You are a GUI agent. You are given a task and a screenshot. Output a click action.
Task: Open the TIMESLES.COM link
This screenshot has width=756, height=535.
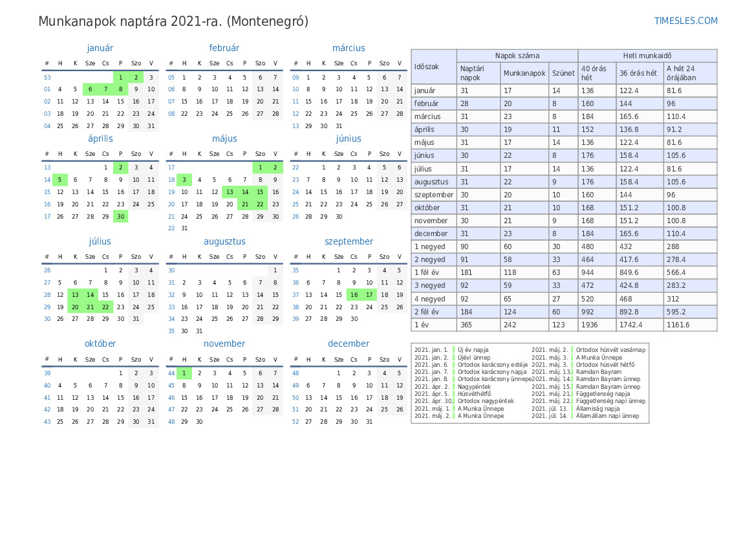coord(686,21)
